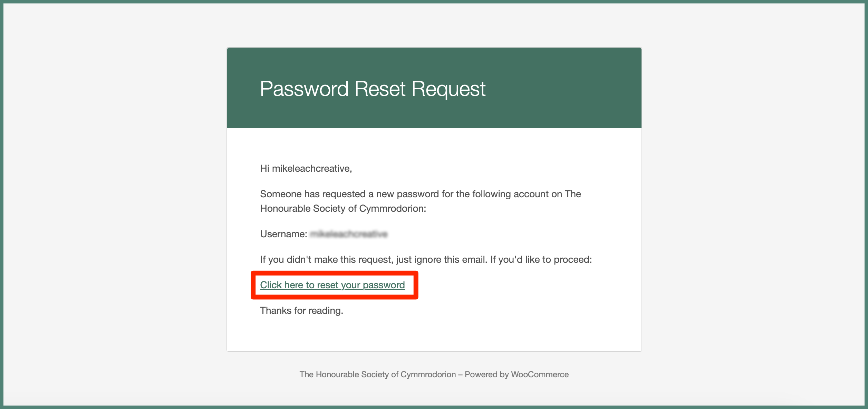Click the 'Click here to reset your password' link
This screenshot has height=409, width=868.
(x=332, y=285)
